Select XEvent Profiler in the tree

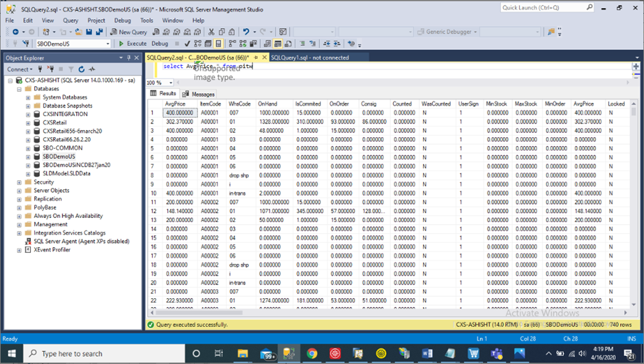click(51, 250)
